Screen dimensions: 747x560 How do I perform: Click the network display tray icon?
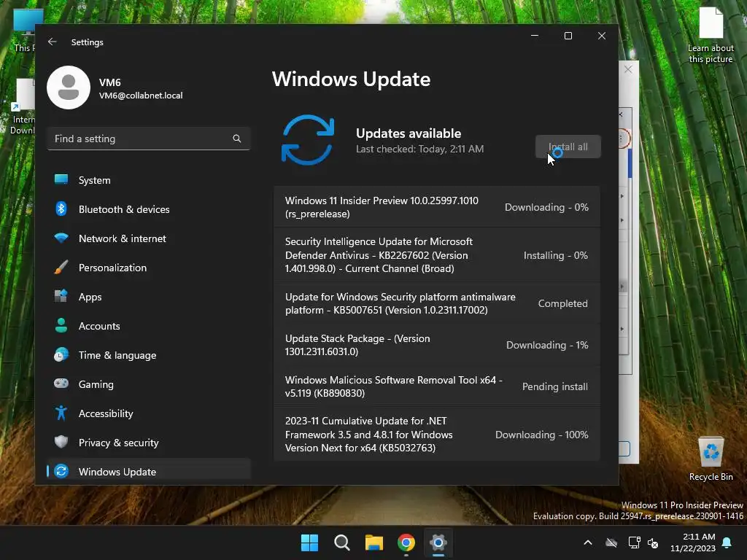point(634,542)
